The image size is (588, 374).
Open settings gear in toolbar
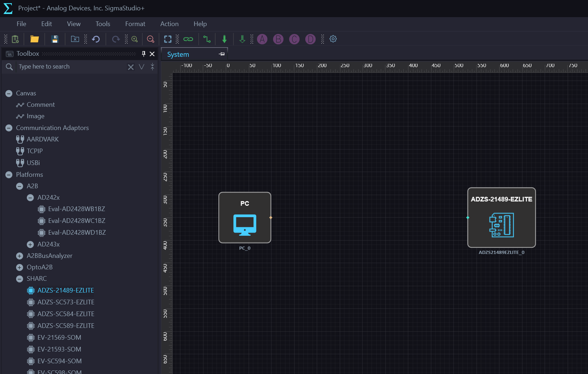tap(333, 39)
